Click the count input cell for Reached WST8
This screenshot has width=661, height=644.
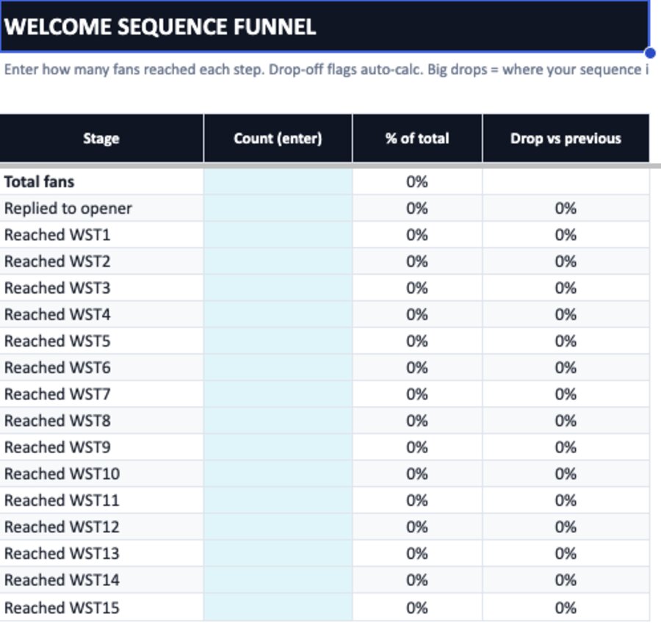click(278, 421)
